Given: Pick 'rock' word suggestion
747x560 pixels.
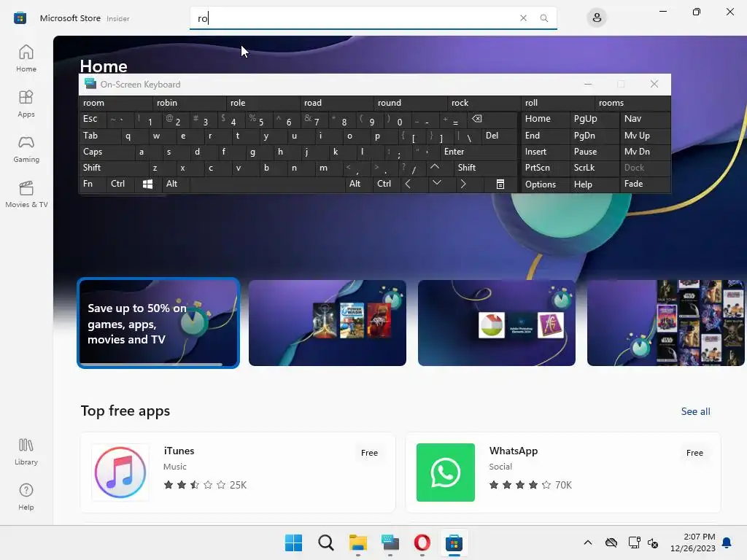Looking at the screenshot, I should (484, 103).
